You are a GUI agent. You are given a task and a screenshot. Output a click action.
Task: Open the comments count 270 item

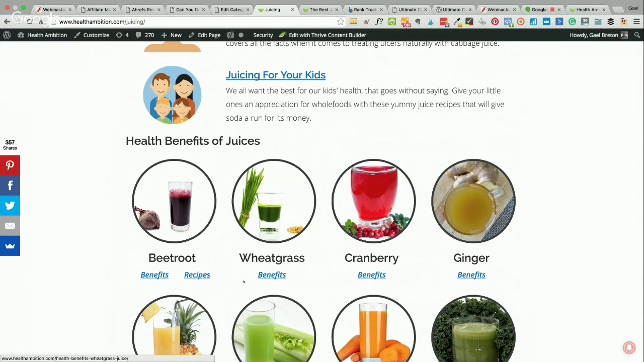point(144,35)
